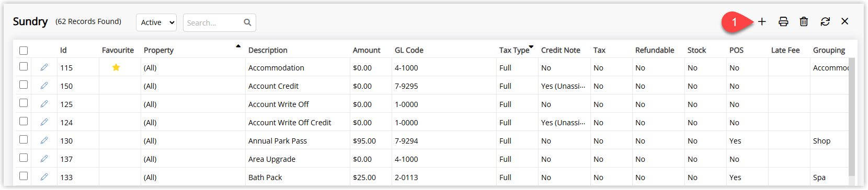Click GL code 2-0113
The width and height of the screenshot is (868, 190).
point(406,177)
